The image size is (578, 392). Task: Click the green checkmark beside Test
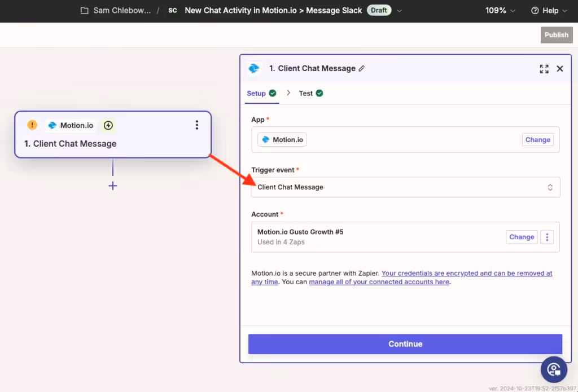click(319, 93)
